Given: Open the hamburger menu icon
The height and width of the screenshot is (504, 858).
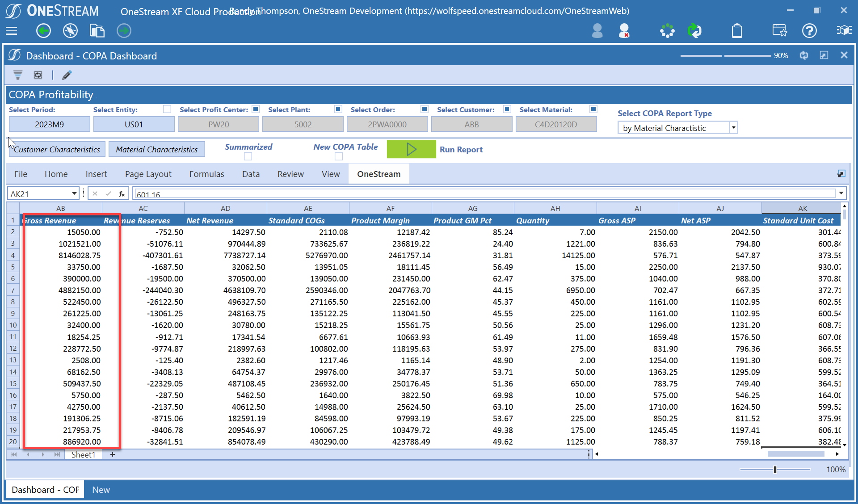Looking at the screenshot, I should pos(12,31).
